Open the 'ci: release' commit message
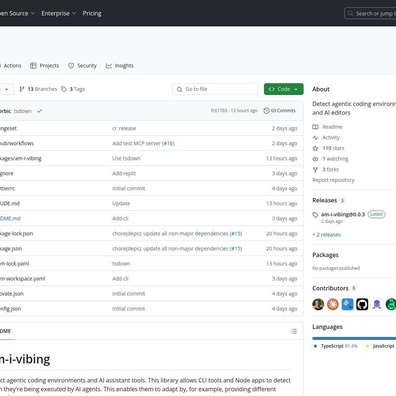Screen dimensions: 396x396 pos(124,128)
